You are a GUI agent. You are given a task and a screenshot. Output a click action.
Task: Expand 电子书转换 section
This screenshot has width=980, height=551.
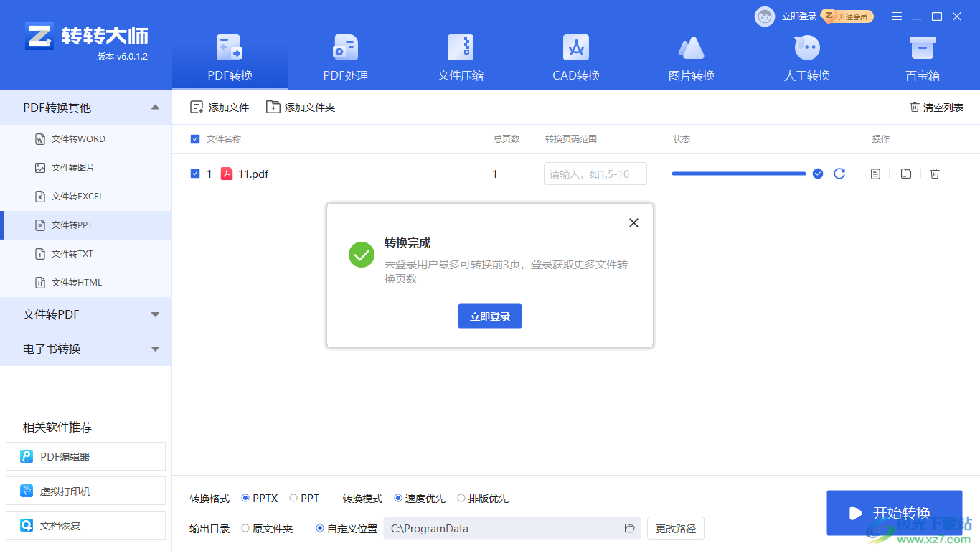coord(85,349)
